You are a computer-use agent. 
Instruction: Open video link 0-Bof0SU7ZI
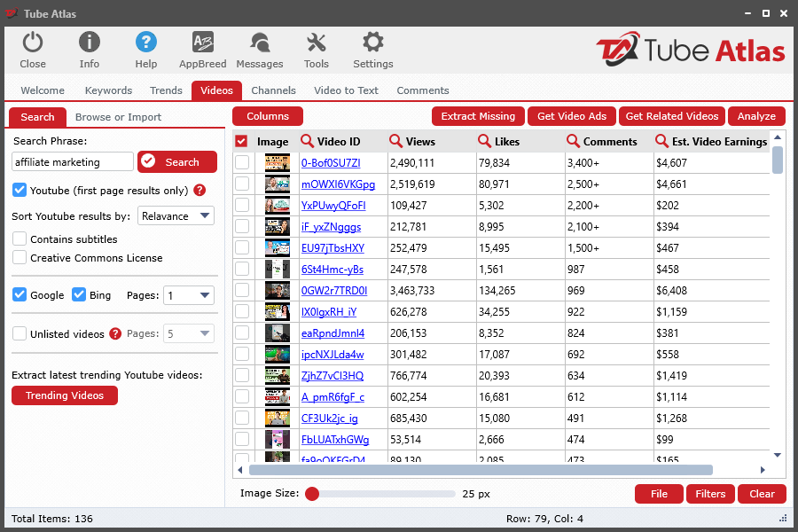pos(330,163)
